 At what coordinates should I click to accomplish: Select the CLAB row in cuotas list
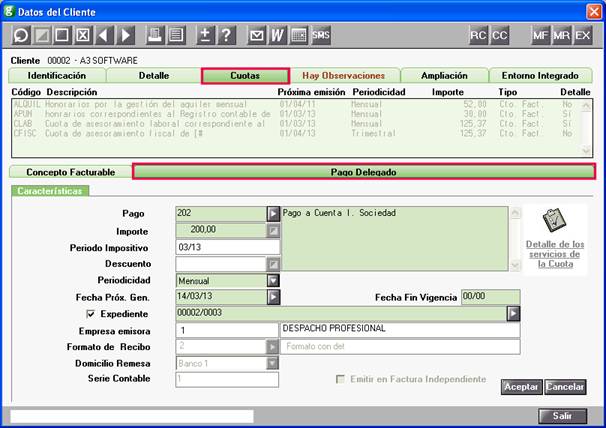point(297,124)
